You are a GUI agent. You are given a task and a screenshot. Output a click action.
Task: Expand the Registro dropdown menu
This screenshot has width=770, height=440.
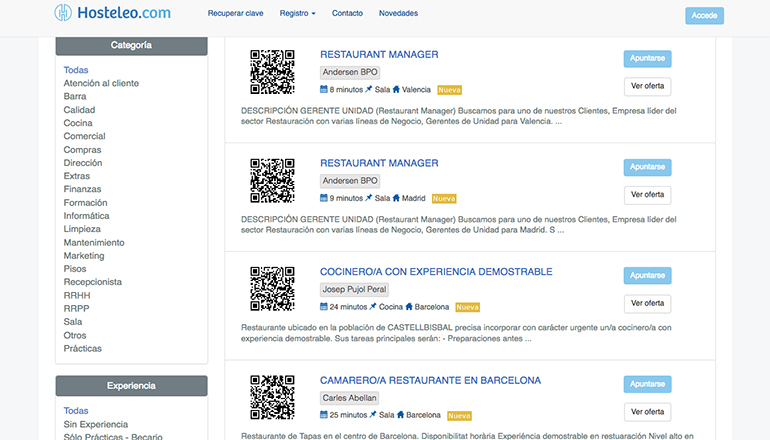pyautogui.click(x=298, y=13)
